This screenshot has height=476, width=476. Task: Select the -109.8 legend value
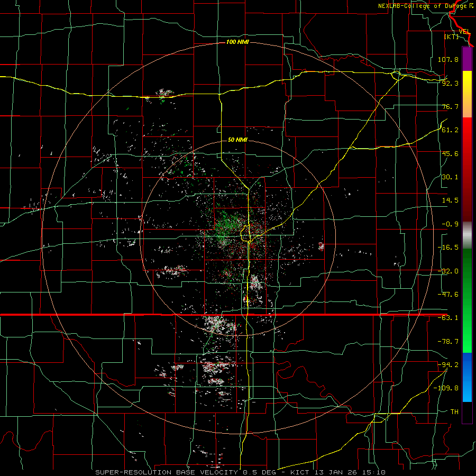pos(446,388)
